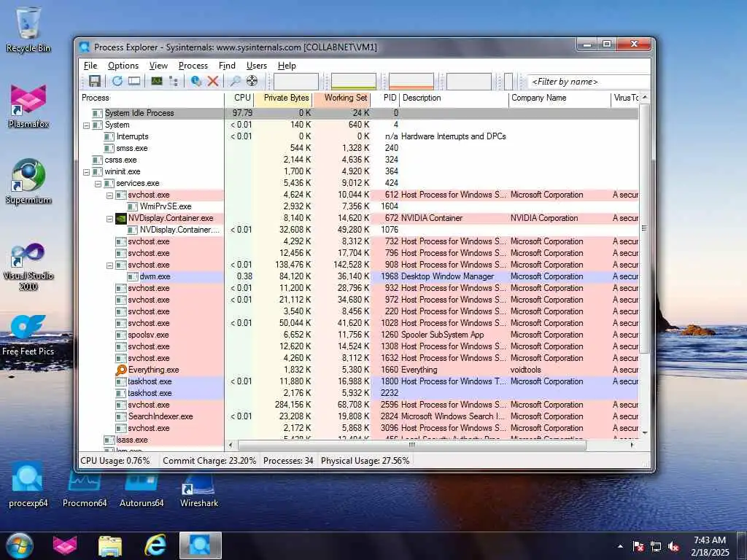This screenshot has width=747, height=560.
Task: Sort by the Company Name column header
Action: click(560, 98)
